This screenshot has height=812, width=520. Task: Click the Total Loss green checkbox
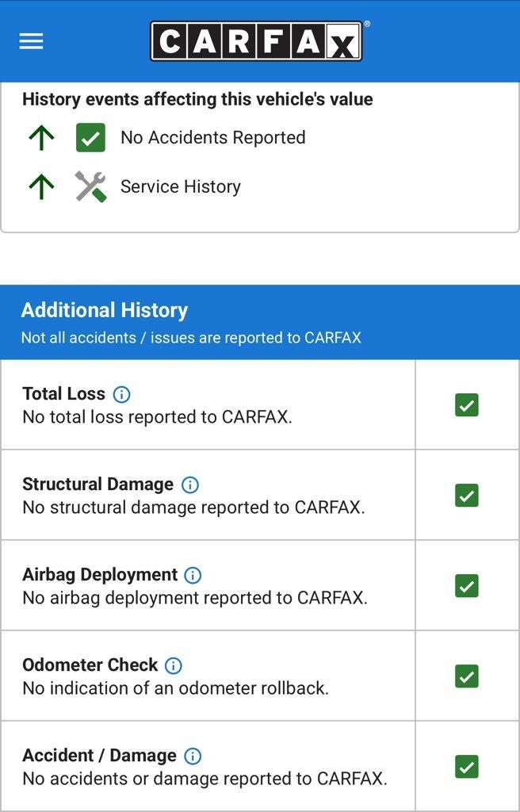point(467,405)
